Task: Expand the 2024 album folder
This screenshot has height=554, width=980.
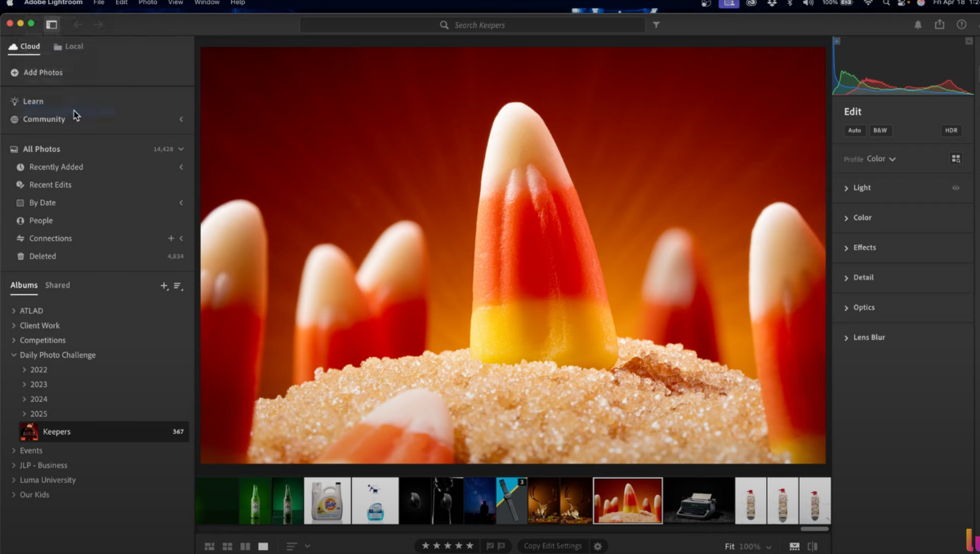Action: [24, 400]
